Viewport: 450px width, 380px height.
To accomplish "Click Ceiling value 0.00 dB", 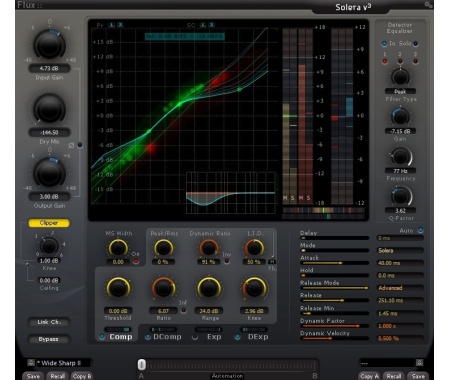I will 49,280.
